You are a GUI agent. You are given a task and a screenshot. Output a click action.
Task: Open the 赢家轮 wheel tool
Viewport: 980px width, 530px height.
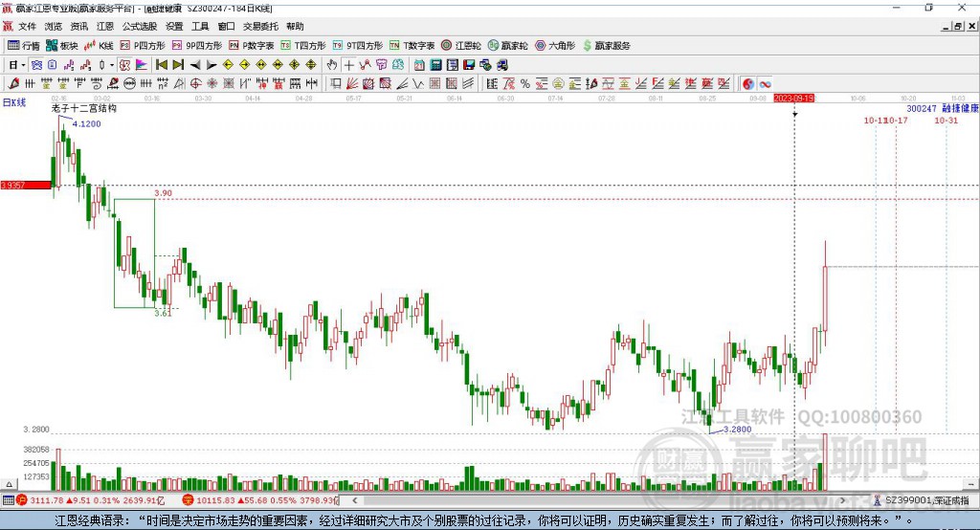[x=507, y=46]
